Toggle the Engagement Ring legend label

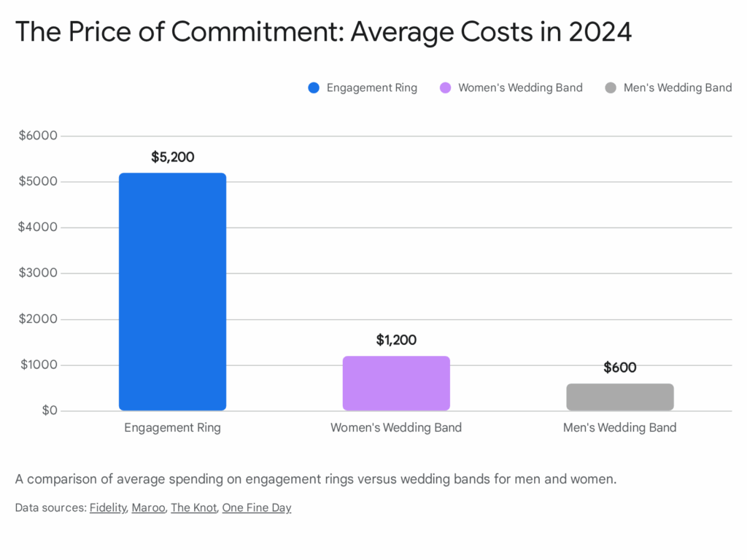point(371,88)
